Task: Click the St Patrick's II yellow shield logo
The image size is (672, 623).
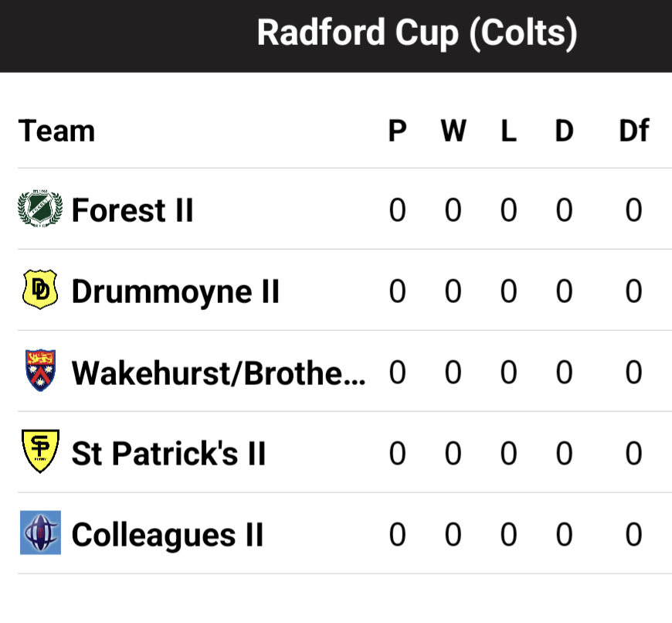Action: pos(40,453)
